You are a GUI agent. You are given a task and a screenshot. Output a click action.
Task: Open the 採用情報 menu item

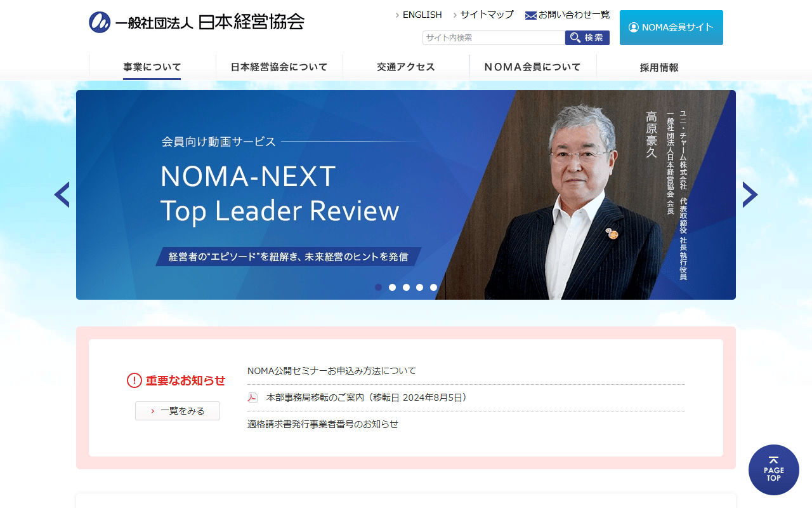pyautogui.click(x=660, y=67)
